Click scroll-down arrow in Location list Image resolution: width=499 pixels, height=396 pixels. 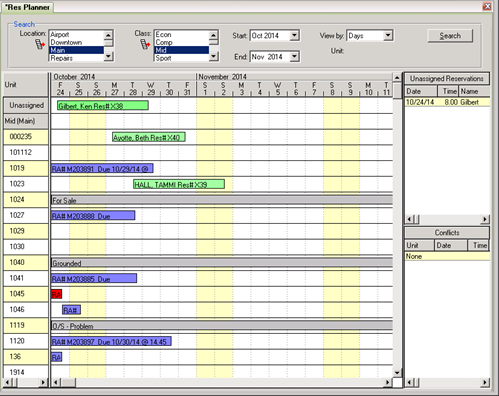point(109,57)
